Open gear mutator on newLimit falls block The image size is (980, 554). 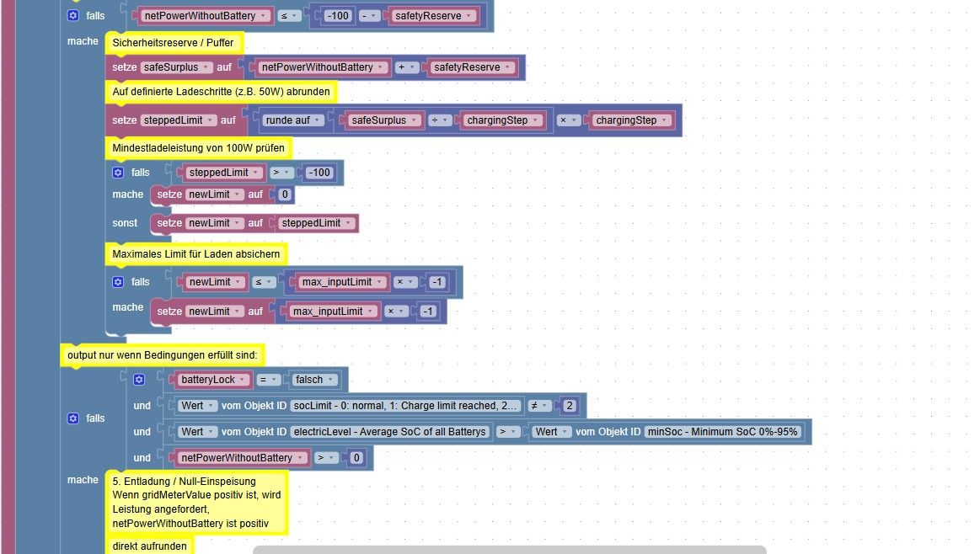pyautogui.click(x=118, y=282)
